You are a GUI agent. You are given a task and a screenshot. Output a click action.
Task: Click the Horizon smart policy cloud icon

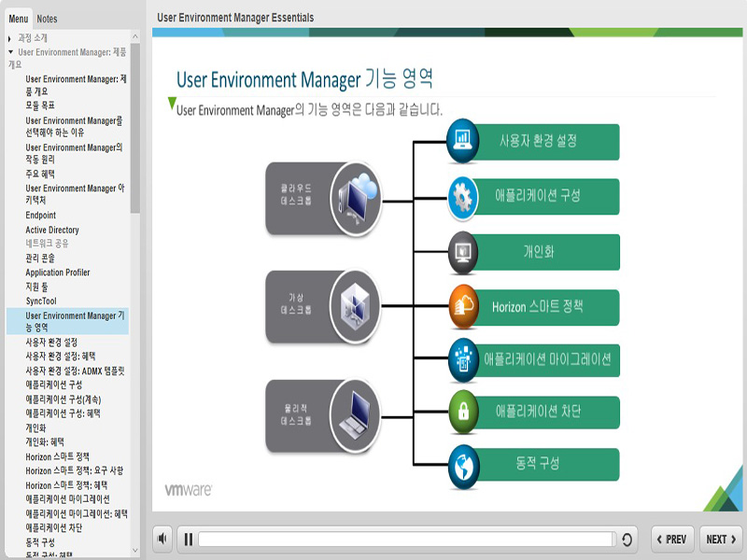462,307
